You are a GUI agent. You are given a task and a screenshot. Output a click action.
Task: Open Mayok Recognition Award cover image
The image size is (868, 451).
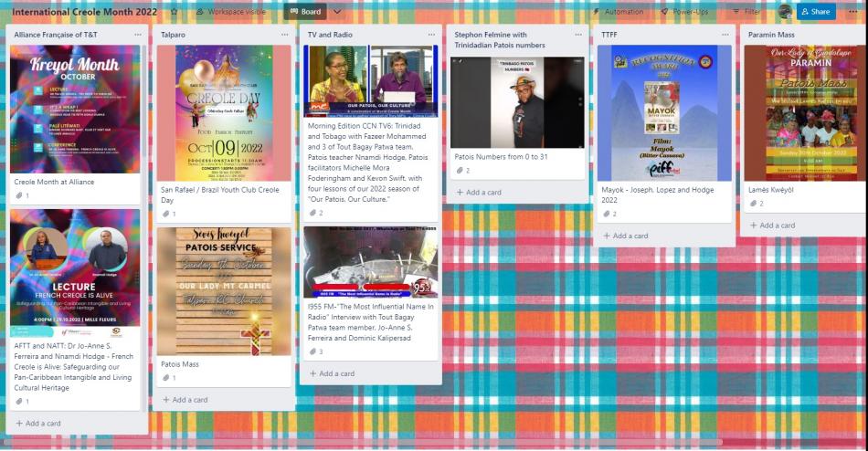664,113
